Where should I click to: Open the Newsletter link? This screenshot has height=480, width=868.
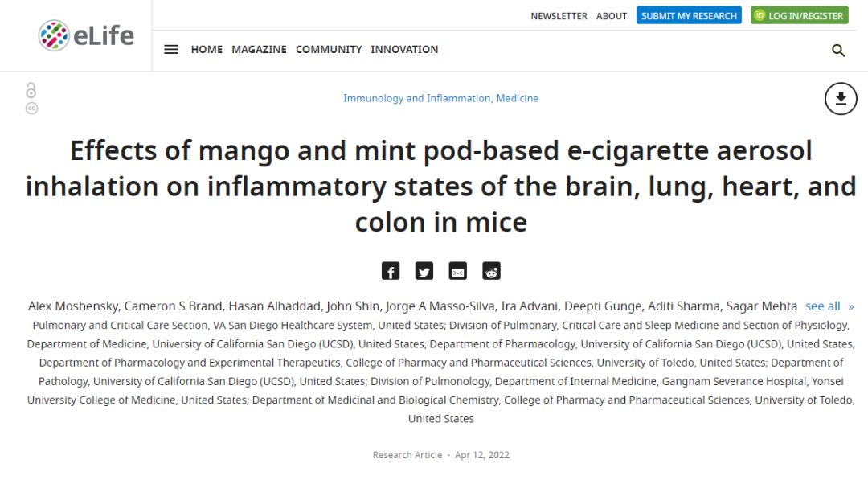tap(559, 16)
